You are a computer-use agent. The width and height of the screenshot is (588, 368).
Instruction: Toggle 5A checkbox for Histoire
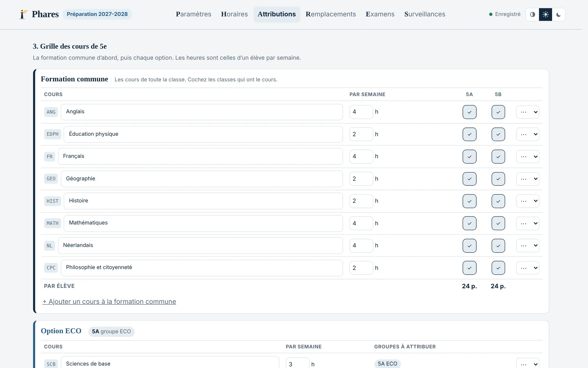(x=469, y=201)
